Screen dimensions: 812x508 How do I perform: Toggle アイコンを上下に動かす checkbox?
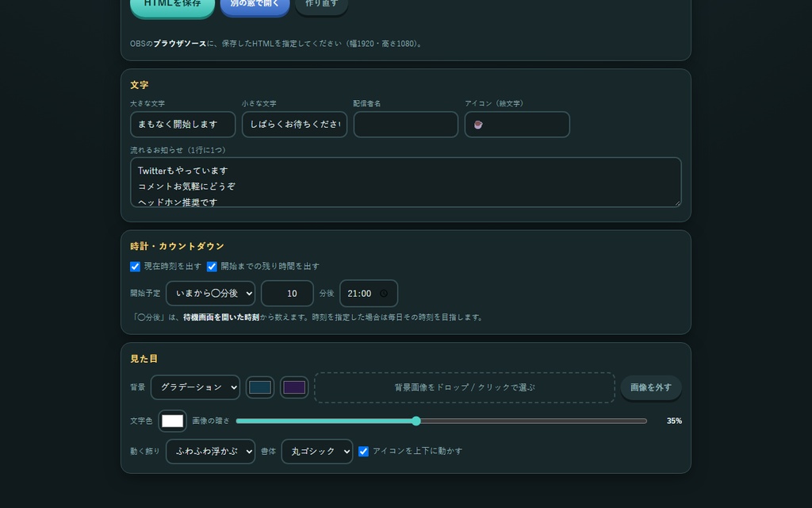(x=363, y=452)
